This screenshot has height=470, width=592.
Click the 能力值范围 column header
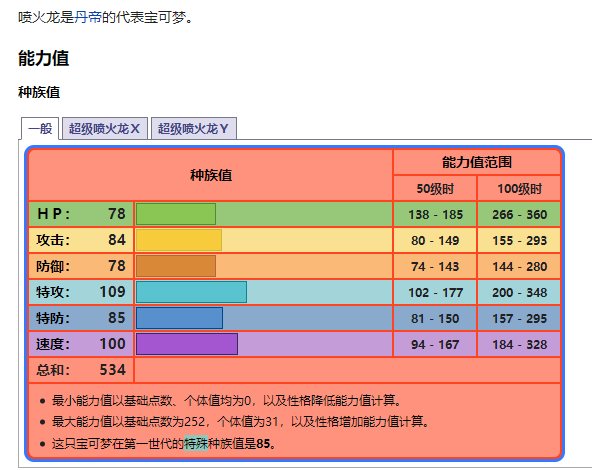click(477, 162)
